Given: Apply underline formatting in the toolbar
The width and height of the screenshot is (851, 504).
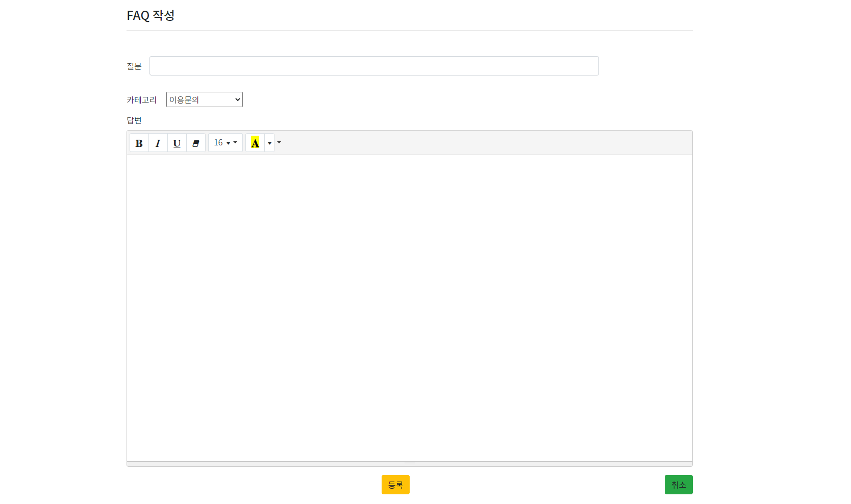Looking at the screenshot, I should coord(177,143).
